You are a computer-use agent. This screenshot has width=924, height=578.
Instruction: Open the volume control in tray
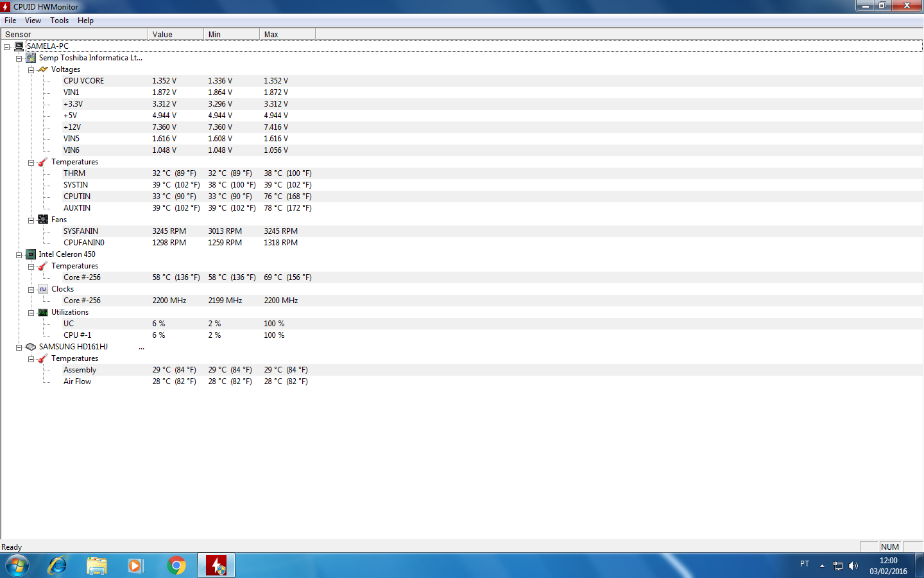click(853, 566)
